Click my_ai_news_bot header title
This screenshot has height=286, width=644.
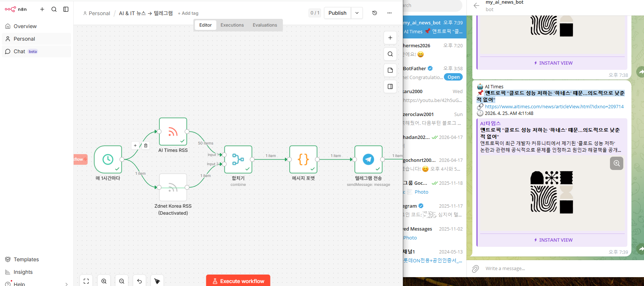505,3
